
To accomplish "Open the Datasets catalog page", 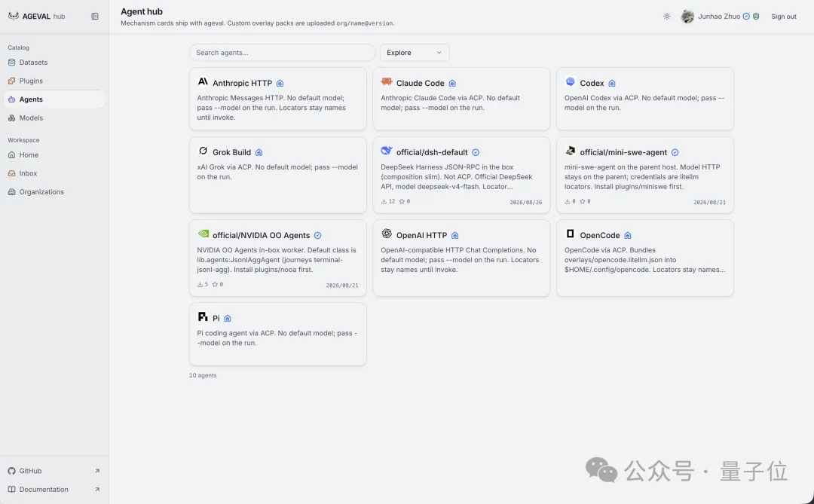I will (x=54, y=63).
